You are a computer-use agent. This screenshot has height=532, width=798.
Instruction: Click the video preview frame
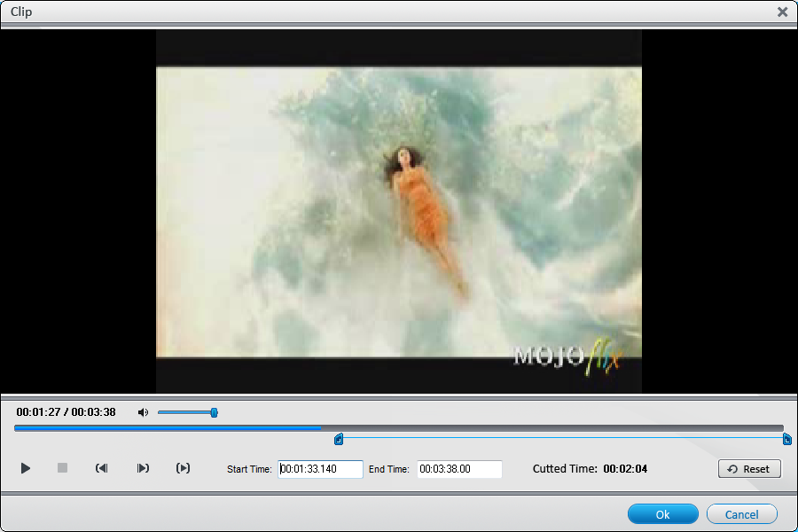398,211
